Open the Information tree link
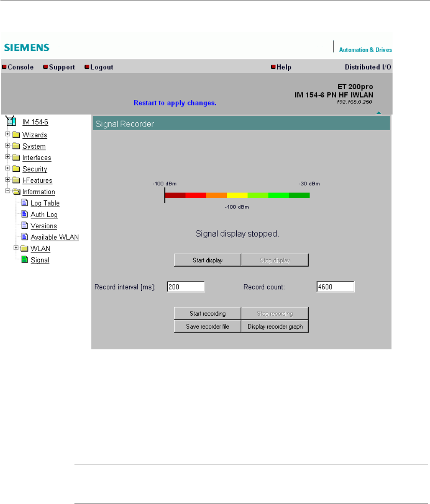430x504 pixels. 39,192
